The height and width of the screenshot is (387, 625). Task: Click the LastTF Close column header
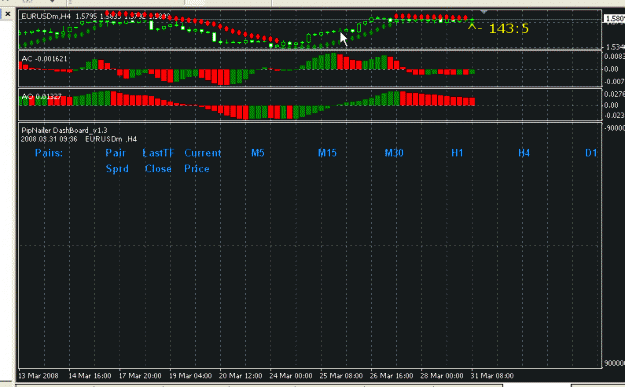(x=158, y=161)
